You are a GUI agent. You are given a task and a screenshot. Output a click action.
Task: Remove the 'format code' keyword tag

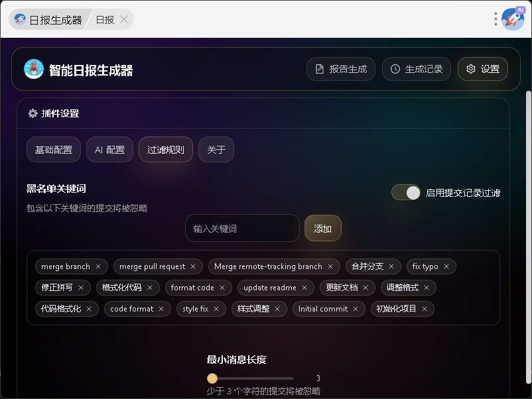(x=222, y=288)
